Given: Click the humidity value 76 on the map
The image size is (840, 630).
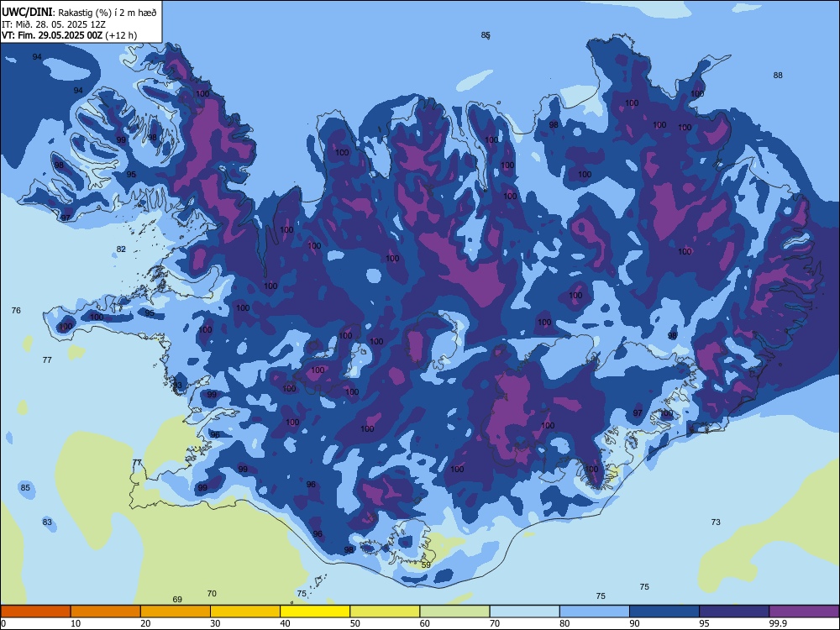Looking at the screenshot, I should click(16, 311).
